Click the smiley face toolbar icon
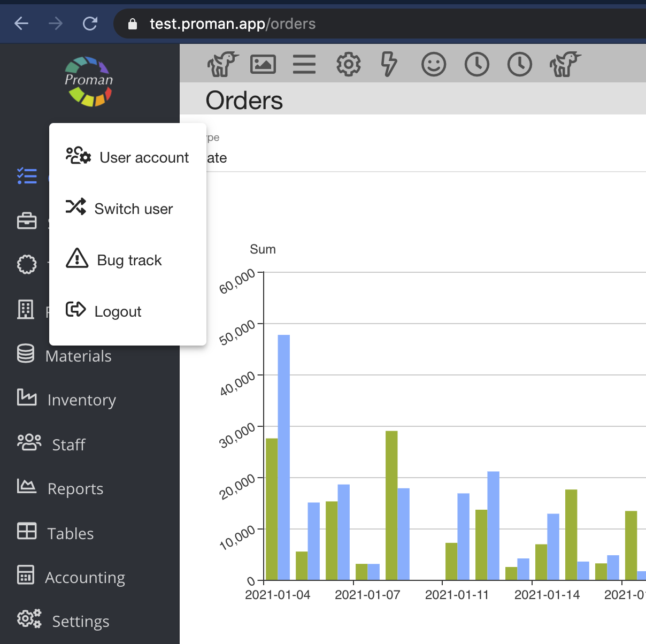The width and height of the screenshot is (646, 644). (434, 65)
